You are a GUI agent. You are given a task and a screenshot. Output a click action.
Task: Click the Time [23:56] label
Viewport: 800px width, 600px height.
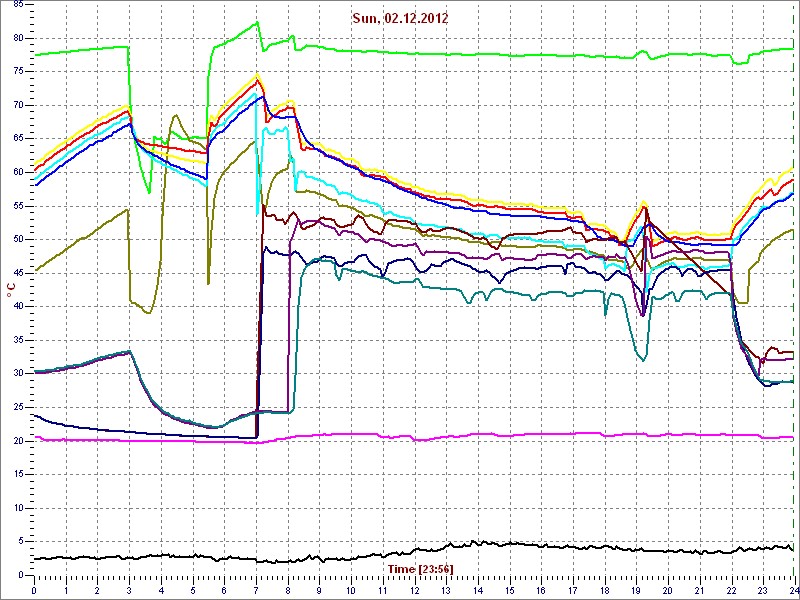click(x=421, y=568)
